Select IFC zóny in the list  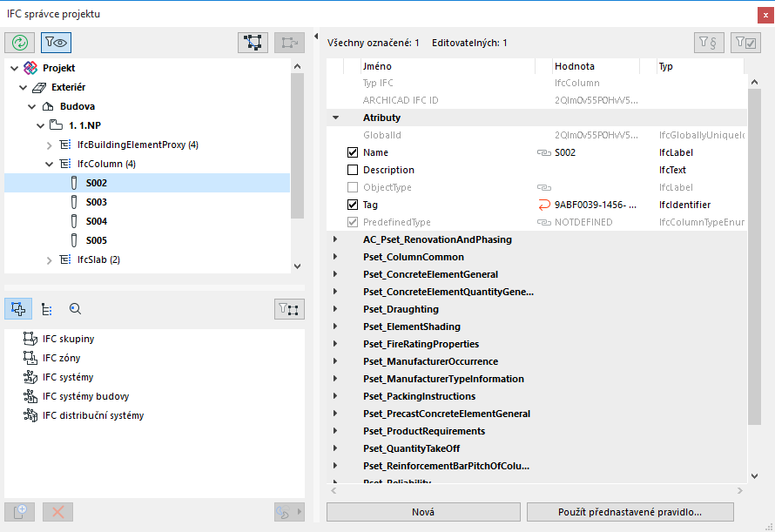coord(61,358)
